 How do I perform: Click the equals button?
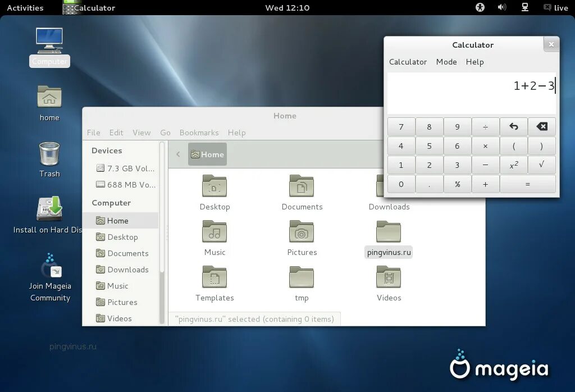528,184
